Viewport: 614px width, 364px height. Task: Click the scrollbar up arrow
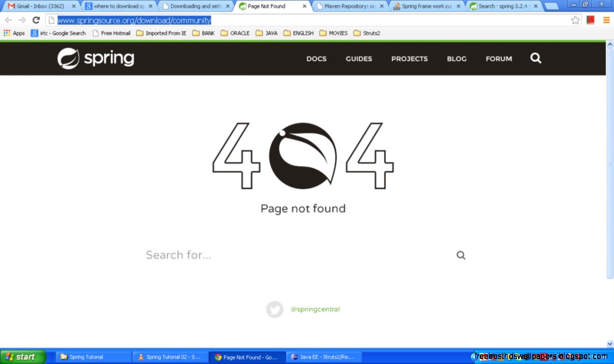coord(609,44)
